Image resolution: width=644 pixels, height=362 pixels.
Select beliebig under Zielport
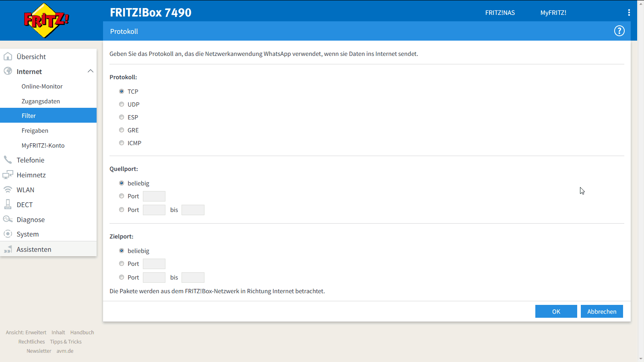pyautogui.click(x=122, y=251)
